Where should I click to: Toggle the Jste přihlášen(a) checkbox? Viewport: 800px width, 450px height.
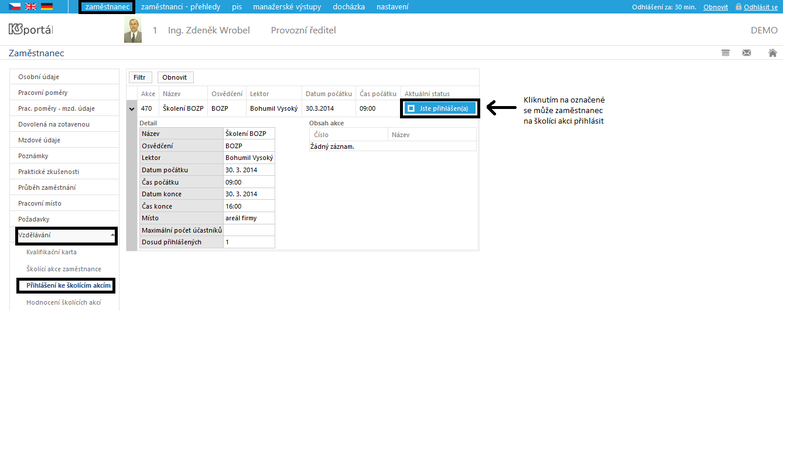[411, 108]
